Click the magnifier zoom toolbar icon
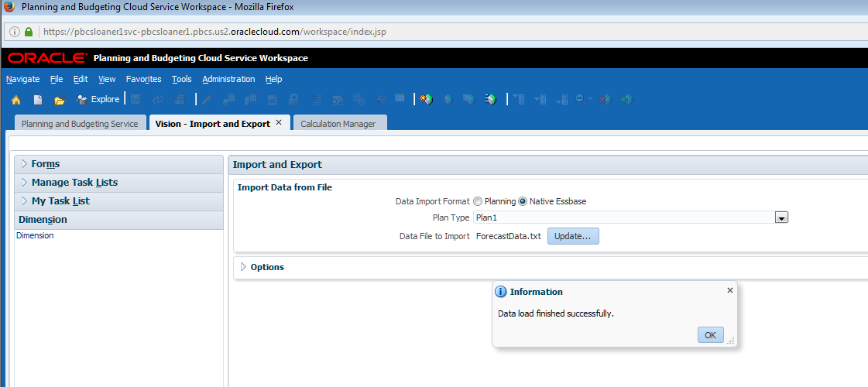 [581, 100]
